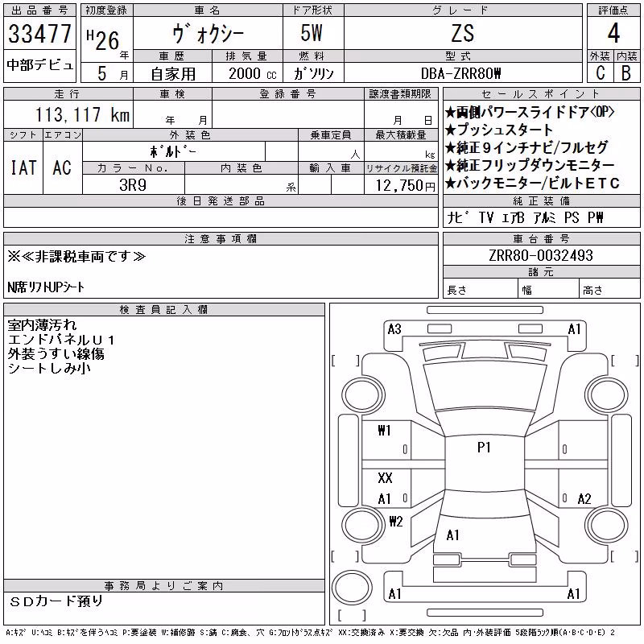Select the header "リサイクル預託金"

tap(401, 168)
